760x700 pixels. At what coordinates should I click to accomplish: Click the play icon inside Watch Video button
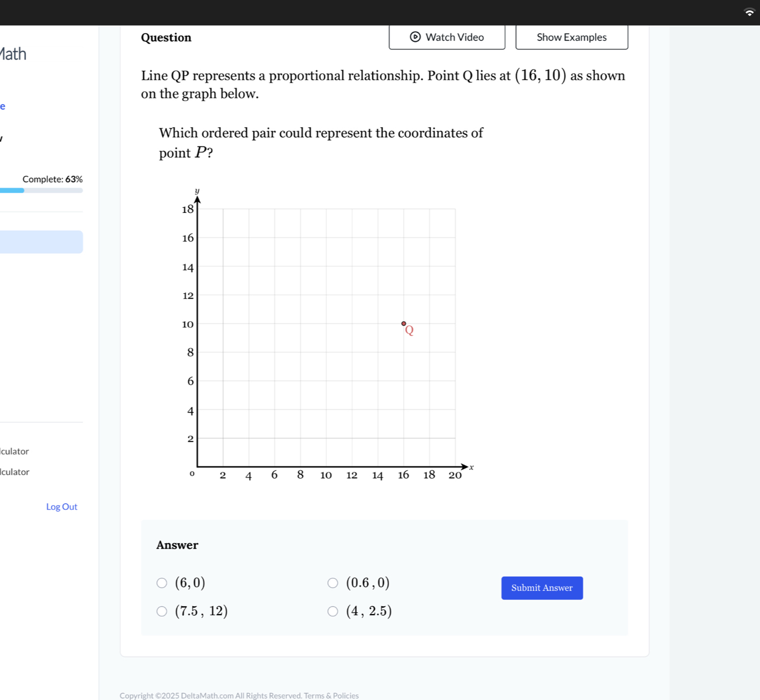[414, 37]
